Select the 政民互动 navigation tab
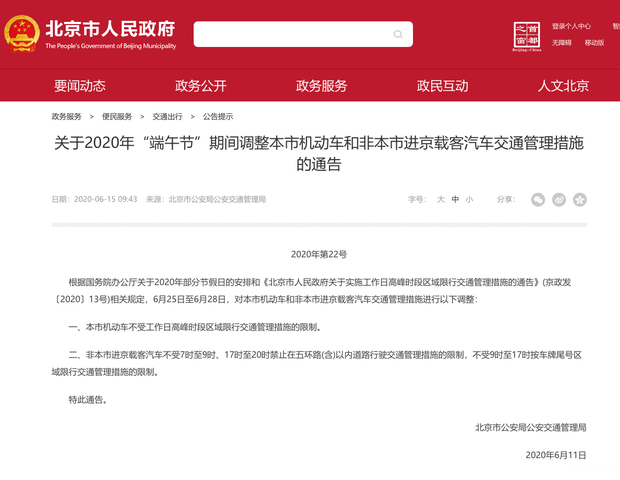This screenshot has width=620, height=480. click(442, 85)
